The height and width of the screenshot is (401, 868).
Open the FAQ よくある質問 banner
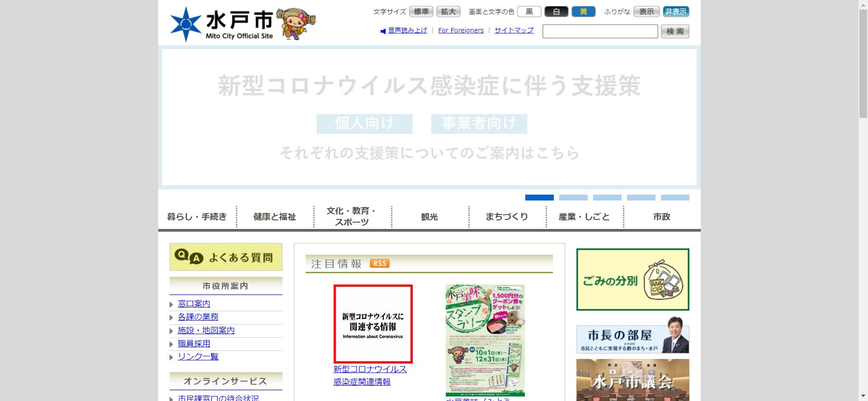226,257
